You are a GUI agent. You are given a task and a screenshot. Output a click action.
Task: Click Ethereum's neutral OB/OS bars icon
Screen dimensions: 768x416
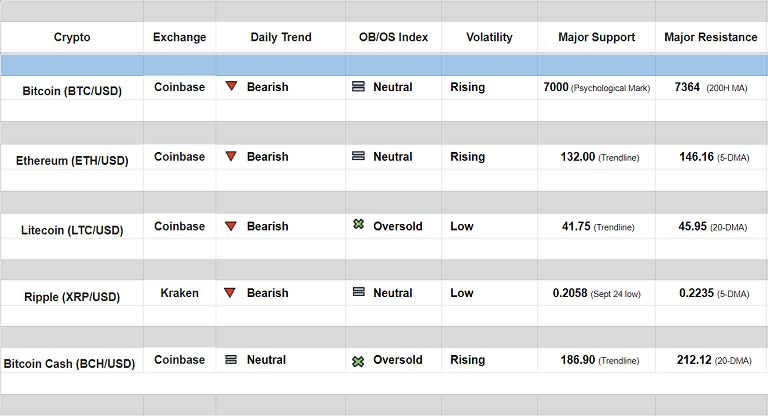[358, 156]
